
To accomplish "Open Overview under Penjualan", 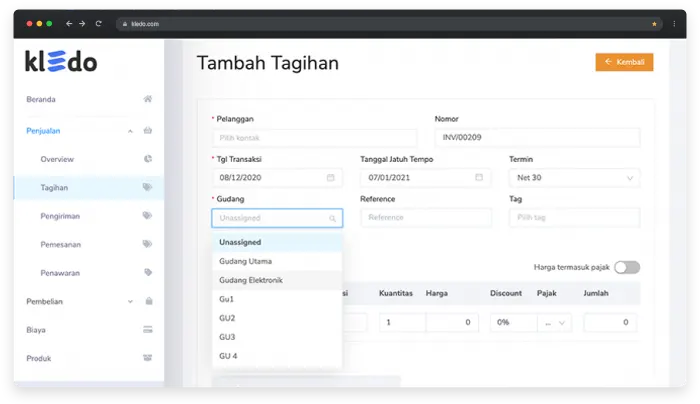I will [57, 159].
